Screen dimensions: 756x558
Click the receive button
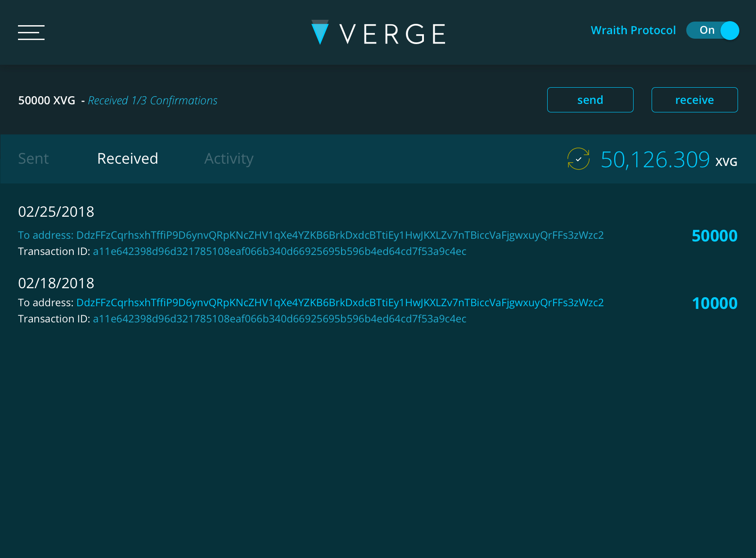[x=694, y=100]
